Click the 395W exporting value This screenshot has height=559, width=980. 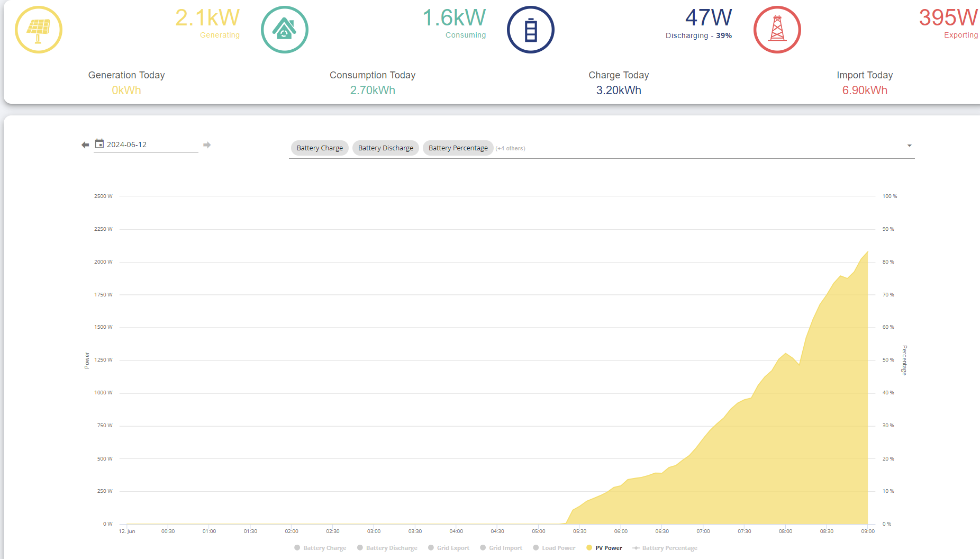(948, 18)
